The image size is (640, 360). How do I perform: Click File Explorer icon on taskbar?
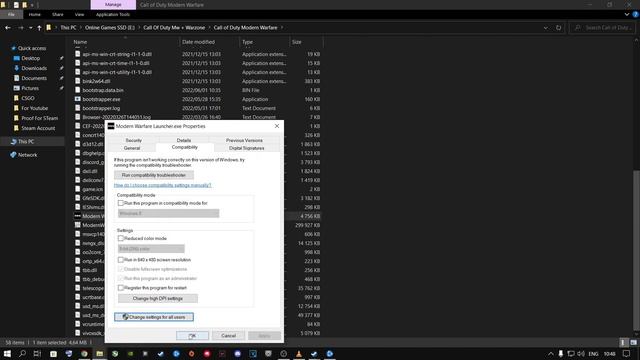(x=100, y=353)
